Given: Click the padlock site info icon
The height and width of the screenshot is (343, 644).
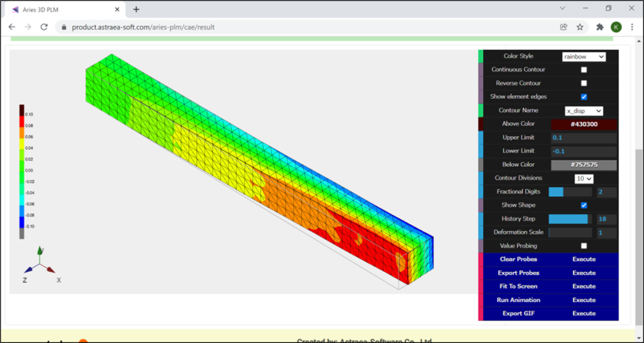Looking at the screenshot, I should pos(64,28).
